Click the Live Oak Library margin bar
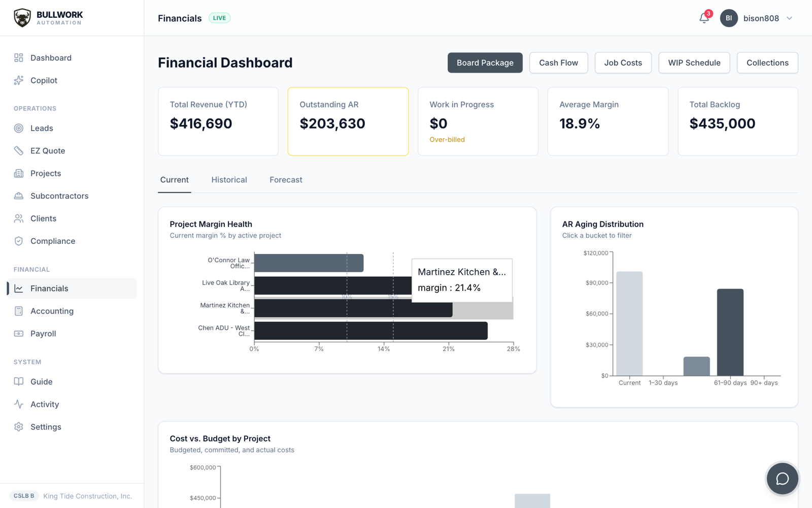The width and height of the screenshot is (812, 508). coord(333,285)
